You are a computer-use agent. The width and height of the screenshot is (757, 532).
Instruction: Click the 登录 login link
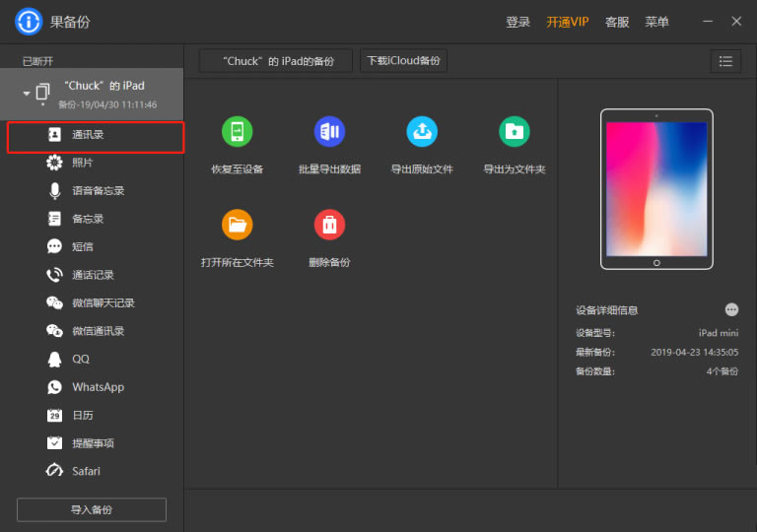coord(517,22)
